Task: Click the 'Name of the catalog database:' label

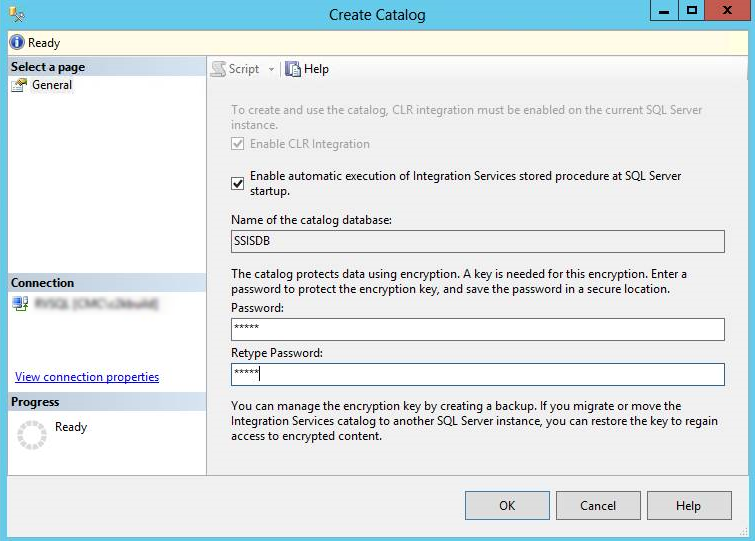Action: 311,220
